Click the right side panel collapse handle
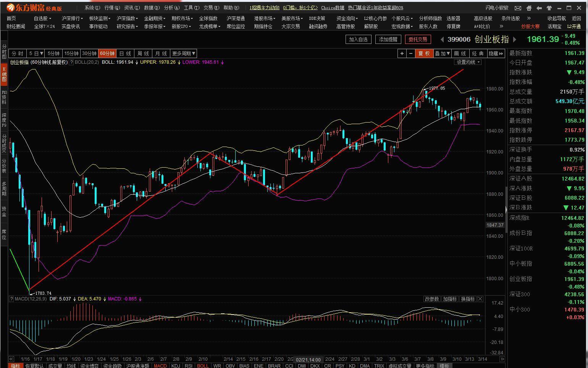The width and height of the screenshot is (588, 368). click(506, 209)
